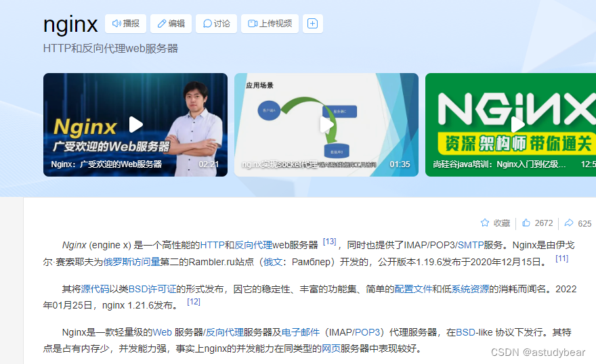
Task: Play the 尚硅谷java培训 Nginx video
Action: coord(517,124)
